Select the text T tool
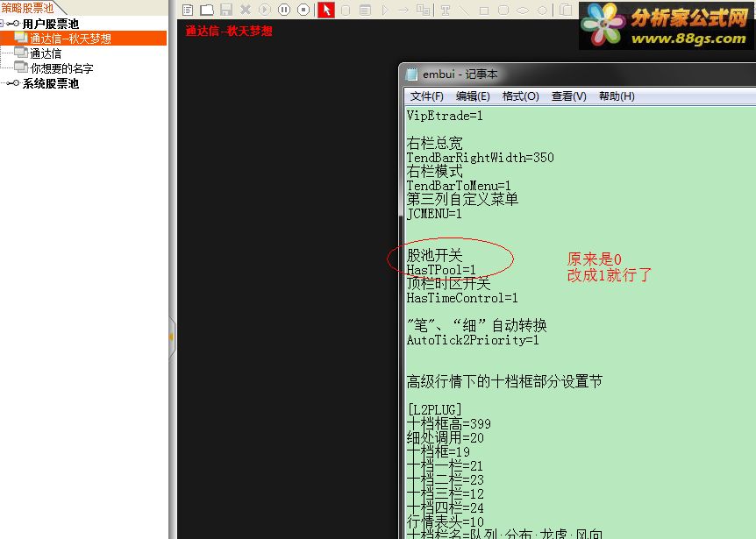Image resolution: width=756 pixels, height=539 pixels. click(x=445, y=11)
